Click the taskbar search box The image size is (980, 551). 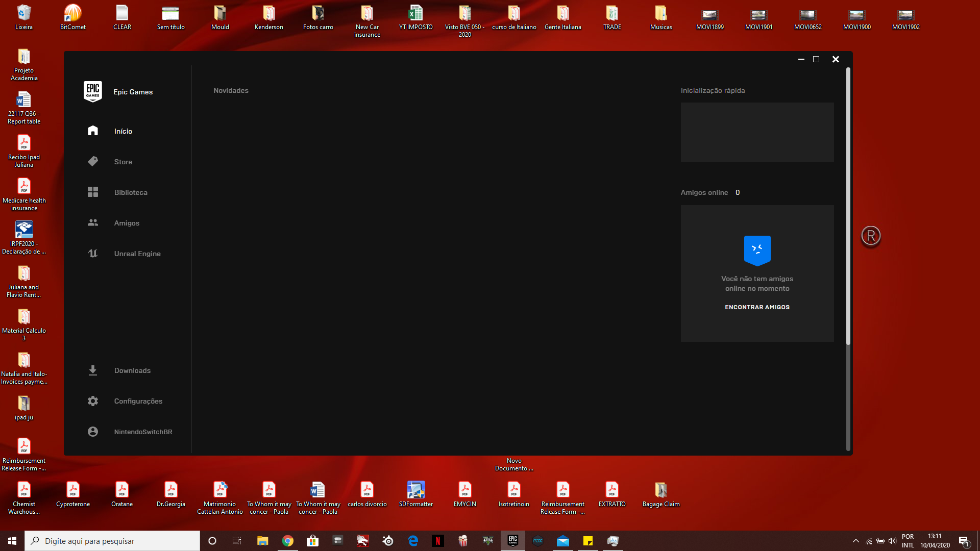(x=112, y=541)
